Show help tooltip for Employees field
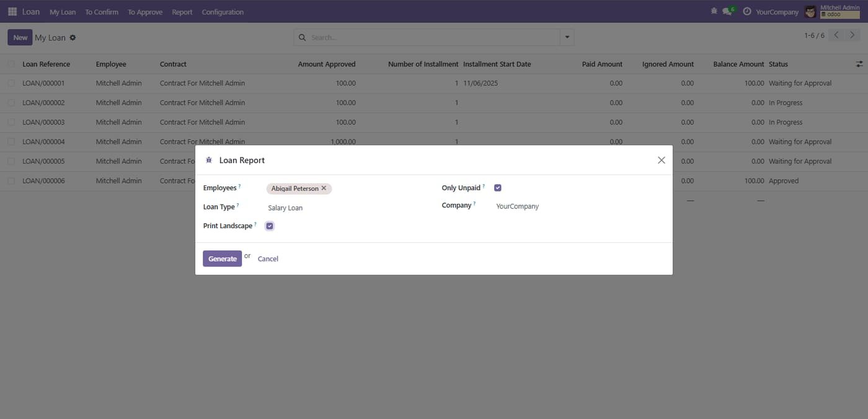The height and width of the screenshot is (419, 868). (x=240, y=186)
